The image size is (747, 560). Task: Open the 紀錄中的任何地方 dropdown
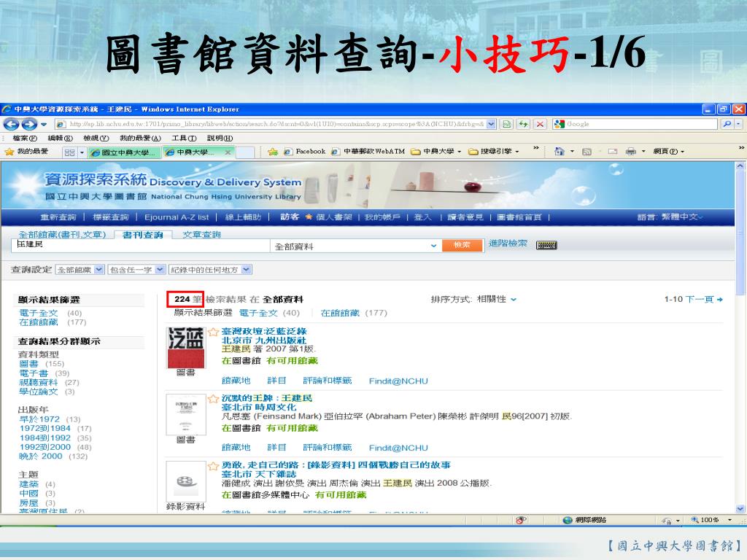click(246, 270)
